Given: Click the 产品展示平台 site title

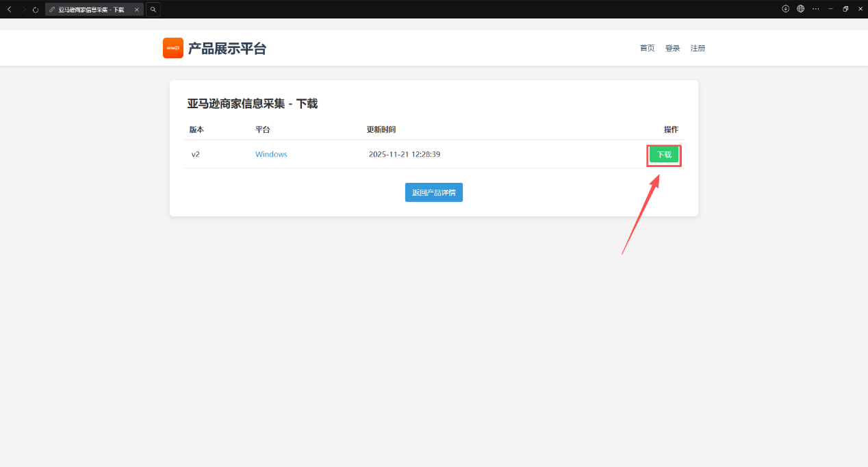Looking at the screenshot, I should click(x=227, y=49).
